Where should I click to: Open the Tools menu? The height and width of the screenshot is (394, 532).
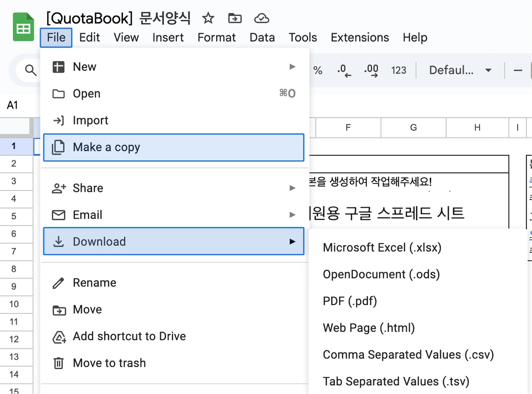302,37
